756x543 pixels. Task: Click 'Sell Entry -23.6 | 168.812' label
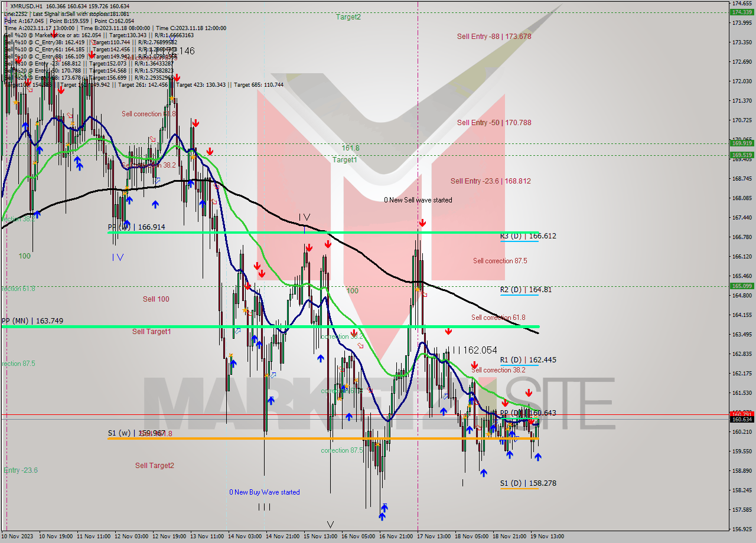[x=490, y=181]
